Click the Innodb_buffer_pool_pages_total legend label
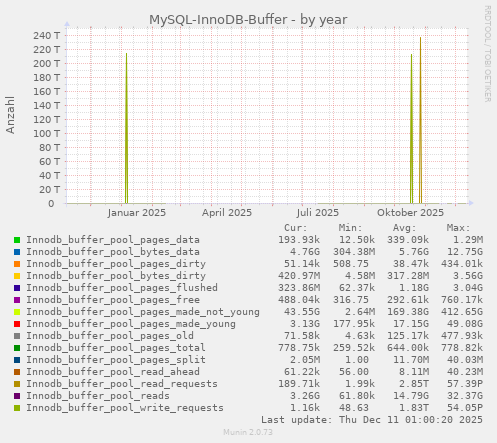Image resolution: width=497 pixels, height=443 pixels. (x=116, y=348)
